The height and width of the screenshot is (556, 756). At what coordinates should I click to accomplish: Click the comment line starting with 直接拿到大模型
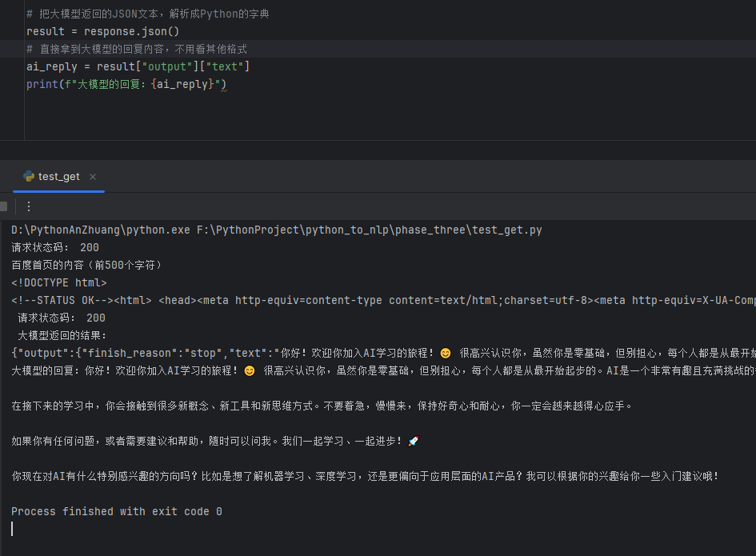click(137, 49)
